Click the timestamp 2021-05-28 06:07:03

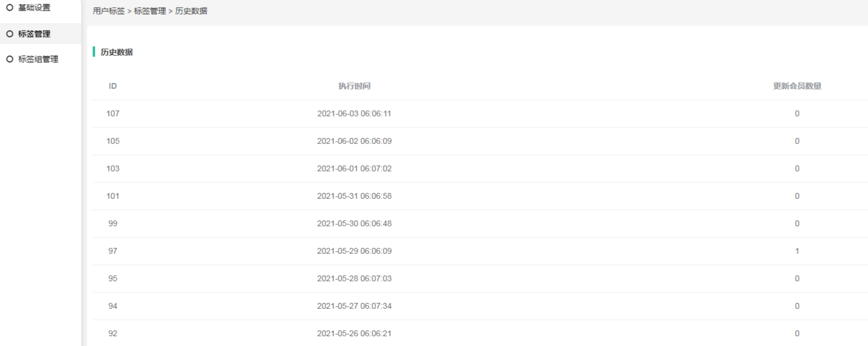pos(354,278)
